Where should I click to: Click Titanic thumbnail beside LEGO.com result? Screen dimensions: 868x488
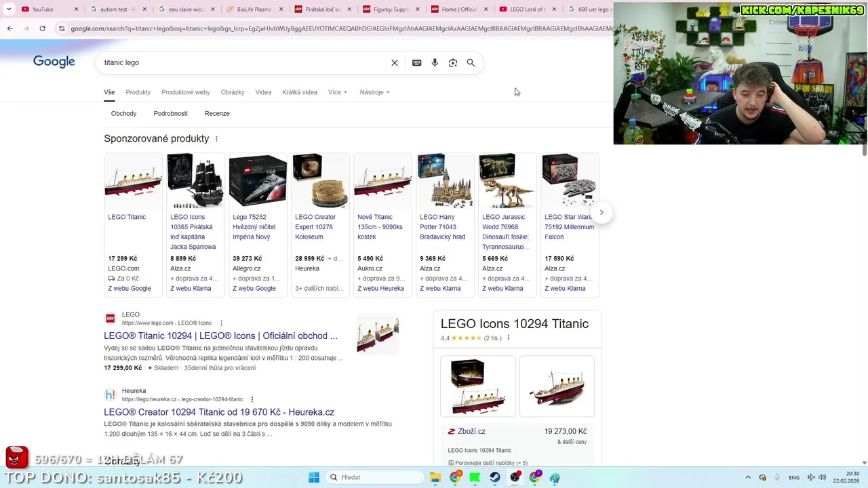(378, 334)
